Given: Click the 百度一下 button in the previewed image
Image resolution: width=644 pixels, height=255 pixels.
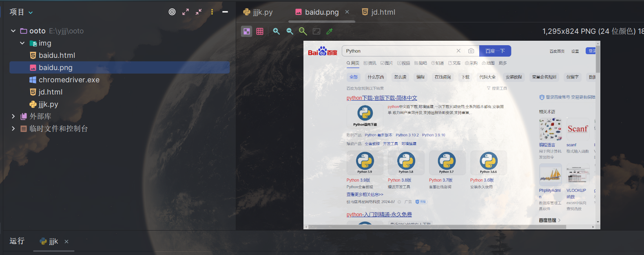Looking at the screenshot, I should (x=495, y=51).
